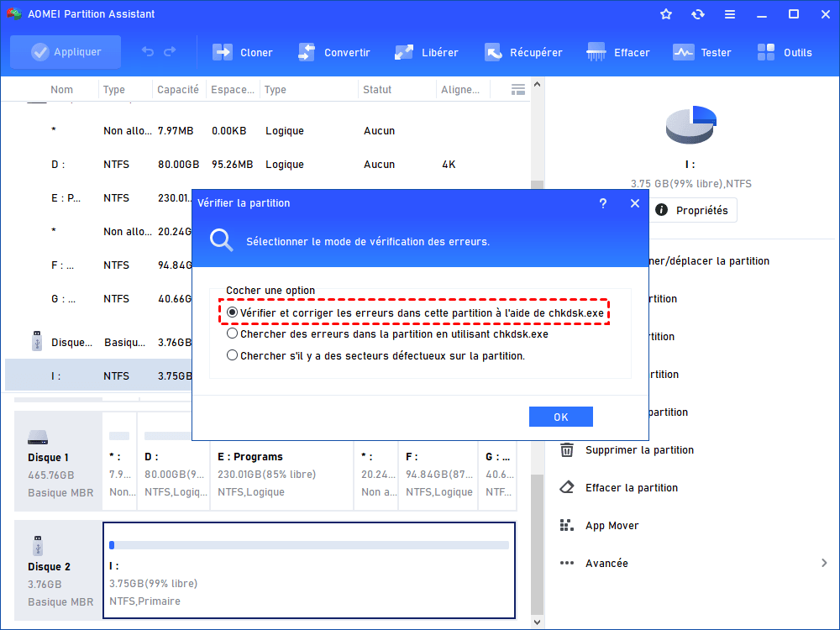Image resolution: width=840 pixels, height=630 pixels.
Task: Select partition D: row in list
Action: point(268,165)
